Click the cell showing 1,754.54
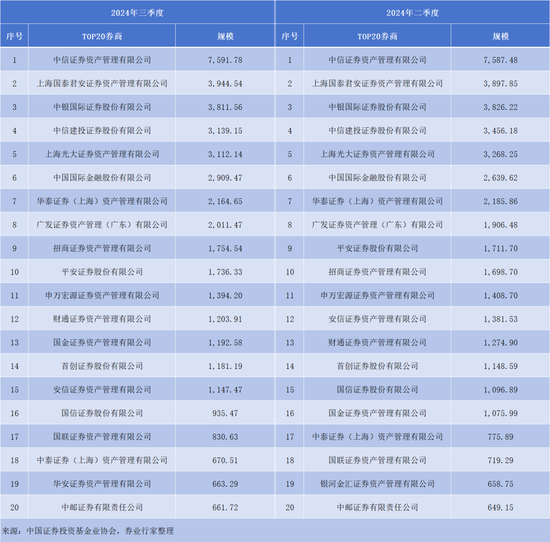Screen dimensions: 550x542 (x=225, y=248)
